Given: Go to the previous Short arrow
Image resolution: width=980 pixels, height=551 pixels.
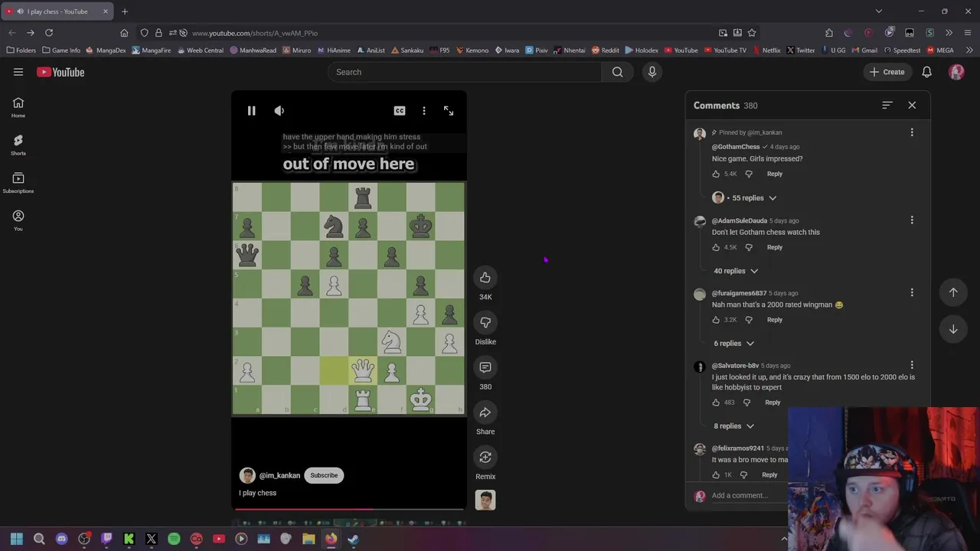Looking at the screenshot, I should pyautogui.click(x=953, y=292).
